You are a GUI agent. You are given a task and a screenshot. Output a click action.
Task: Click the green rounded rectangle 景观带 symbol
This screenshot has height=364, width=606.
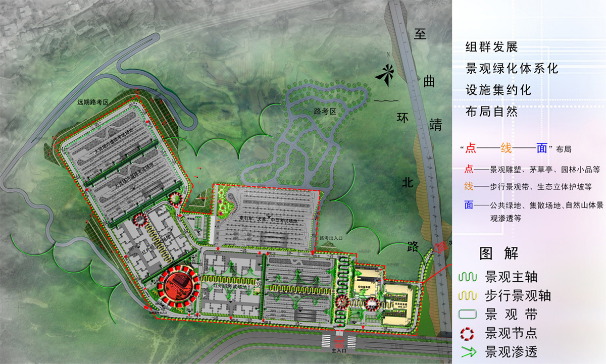(x=468, y=315)
